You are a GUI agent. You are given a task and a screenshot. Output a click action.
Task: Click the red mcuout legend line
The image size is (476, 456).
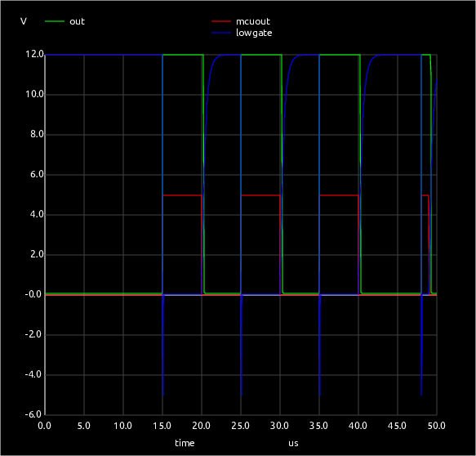(221, 21)
